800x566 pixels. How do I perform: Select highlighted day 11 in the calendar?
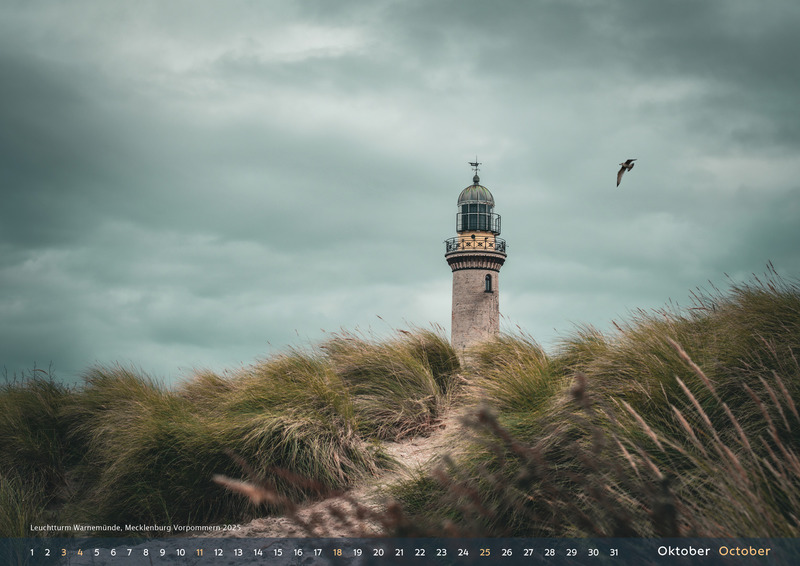pyautogui.click(x=199, y=552)
